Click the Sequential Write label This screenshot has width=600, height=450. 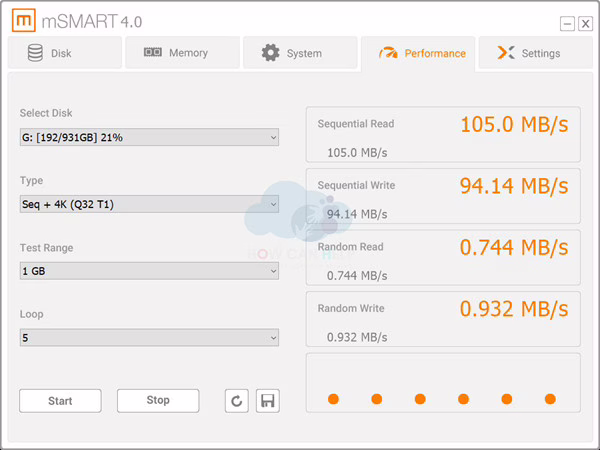tap(356, 186)
